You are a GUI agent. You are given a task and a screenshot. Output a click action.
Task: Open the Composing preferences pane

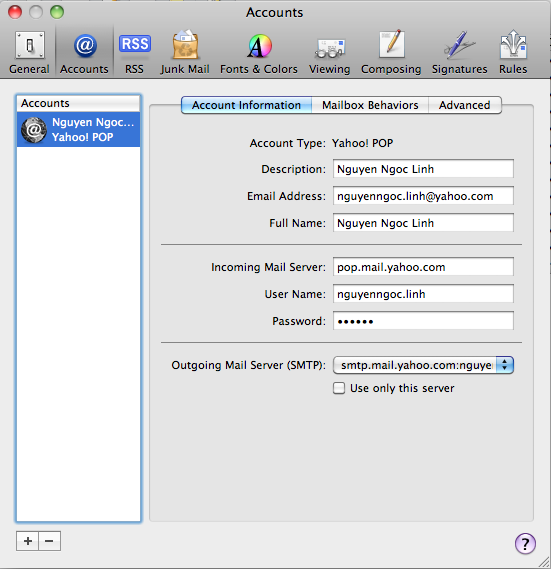point(391,53)
